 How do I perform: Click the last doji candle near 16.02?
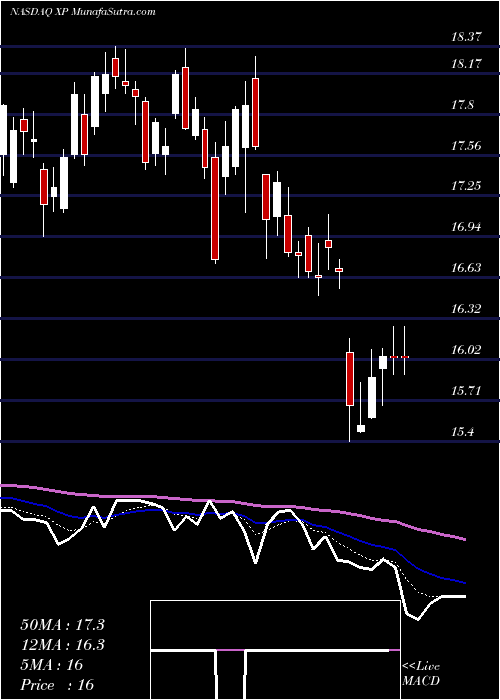tap(405, 357)
